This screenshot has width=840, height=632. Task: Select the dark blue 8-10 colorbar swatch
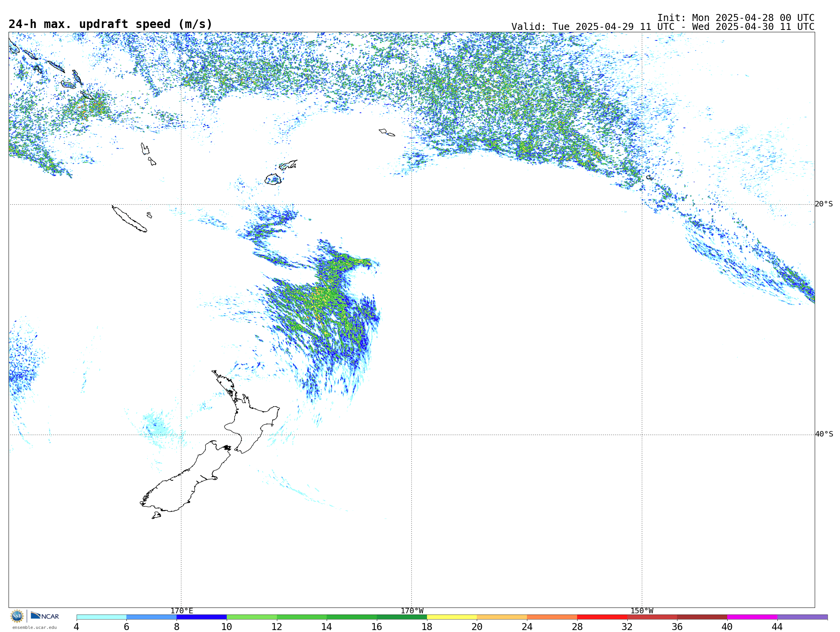click(x=201, y=617)
